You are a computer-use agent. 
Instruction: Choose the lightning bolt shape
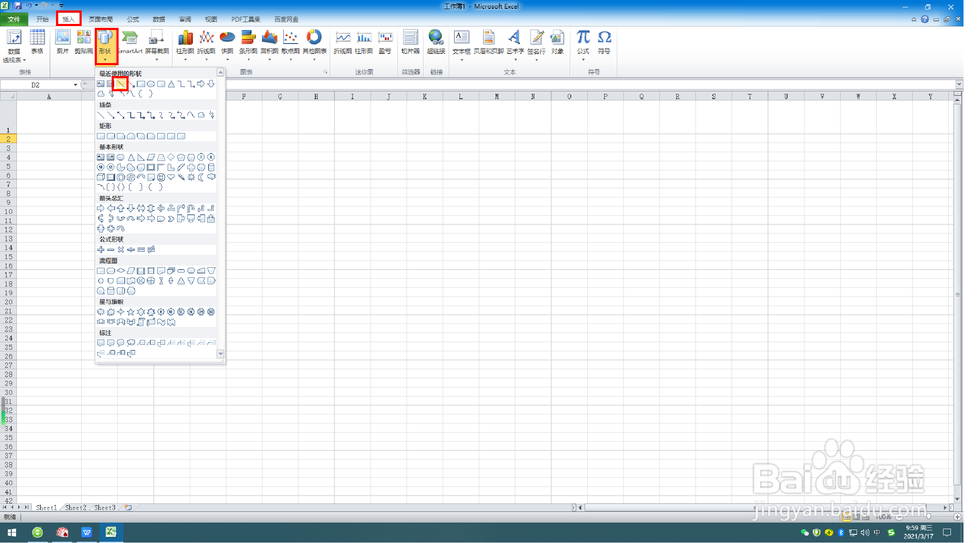point(181,177)
